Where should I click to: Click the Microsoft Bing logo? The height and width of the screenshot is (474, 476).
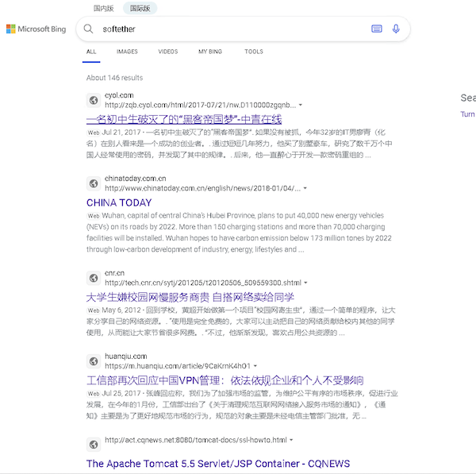(36, 29)
